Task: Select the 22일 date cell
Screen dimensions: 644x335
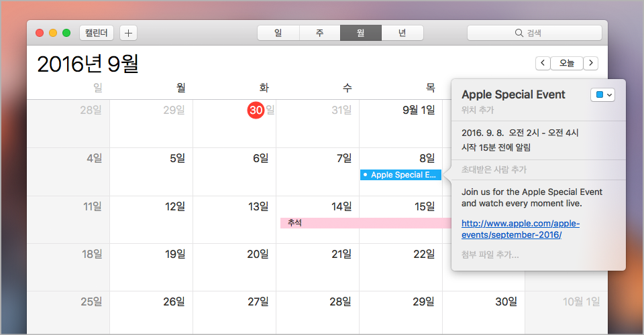Action: 401,267
